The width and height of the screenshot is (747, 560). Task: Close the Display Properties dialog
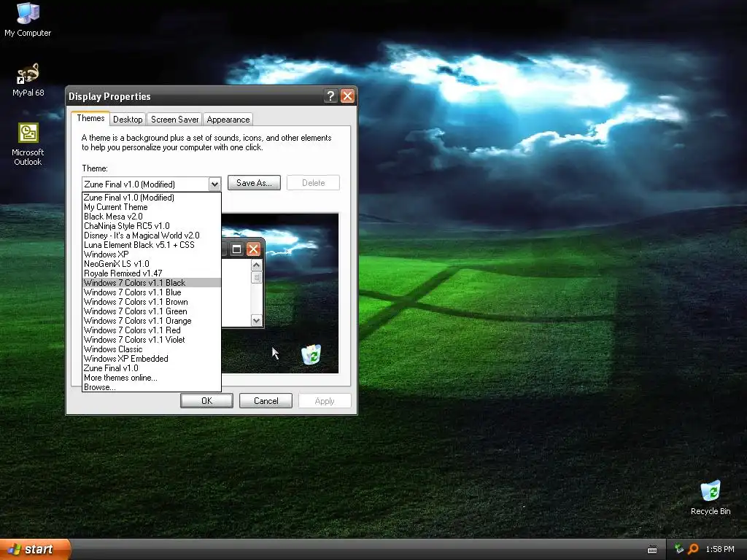tap(348, 96)
